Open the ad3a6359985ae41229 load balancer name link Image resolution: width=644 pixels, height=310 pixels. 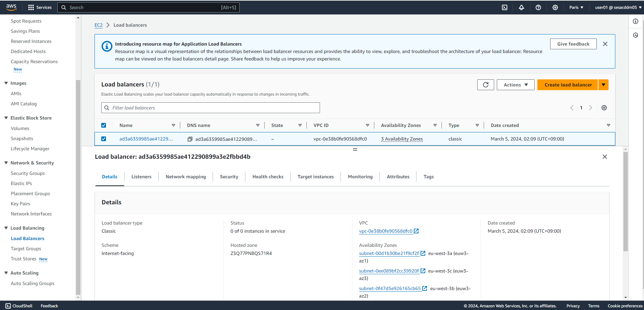(146, 139)
